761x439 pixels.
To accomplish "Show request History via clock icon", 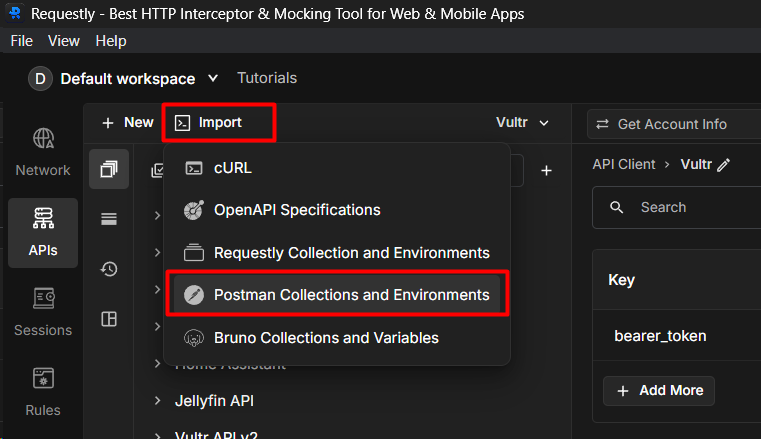I will tap(108, 269).
